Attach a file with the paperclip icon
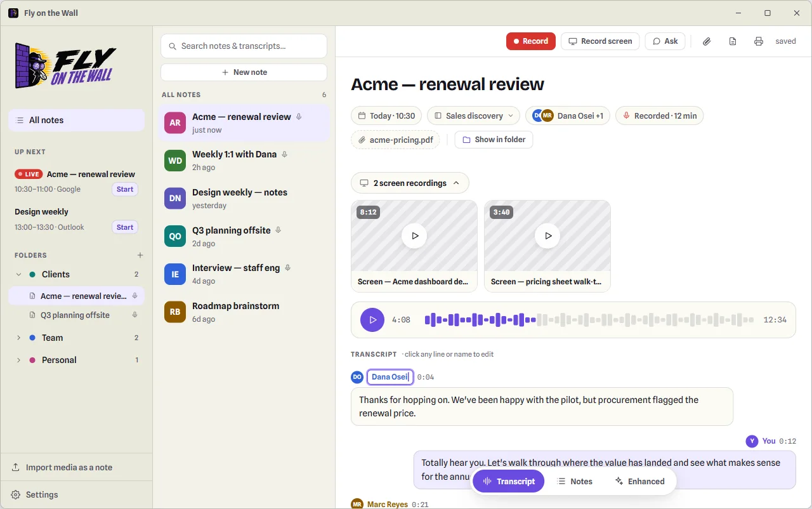 (707, 41)
